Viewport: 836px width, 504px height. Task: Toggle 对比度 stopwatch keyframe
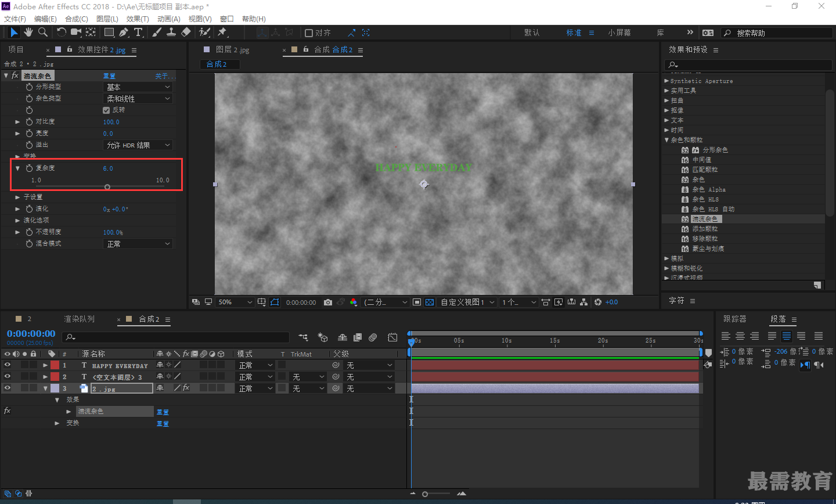click(x=29, y=121)
